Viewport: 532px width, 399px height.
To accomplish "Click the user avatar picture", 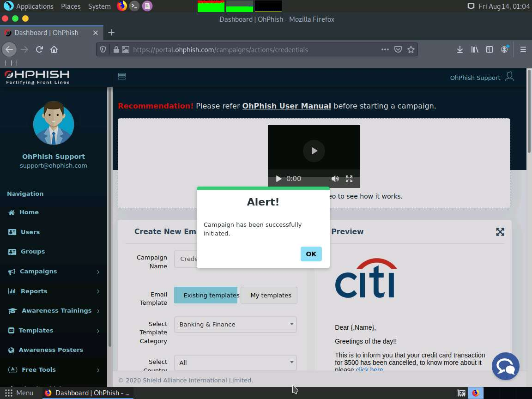I will click(x=54, y=123).
